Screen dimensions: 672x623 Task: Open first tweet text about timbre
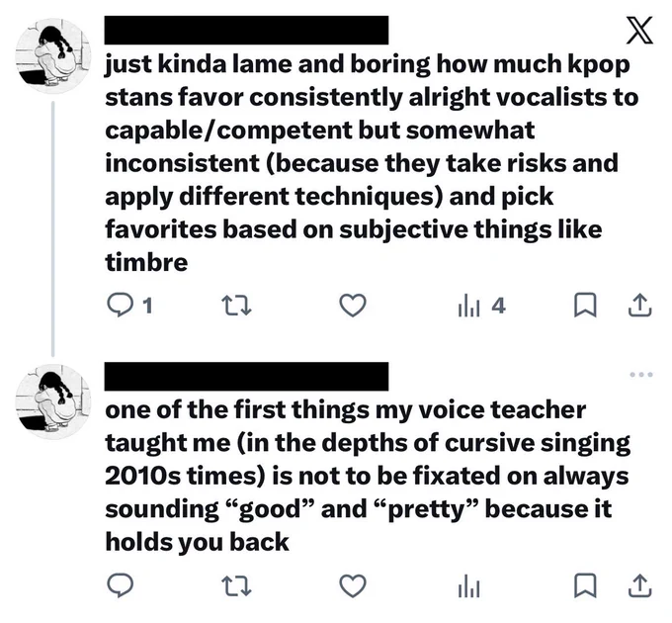tap(372, 163)
